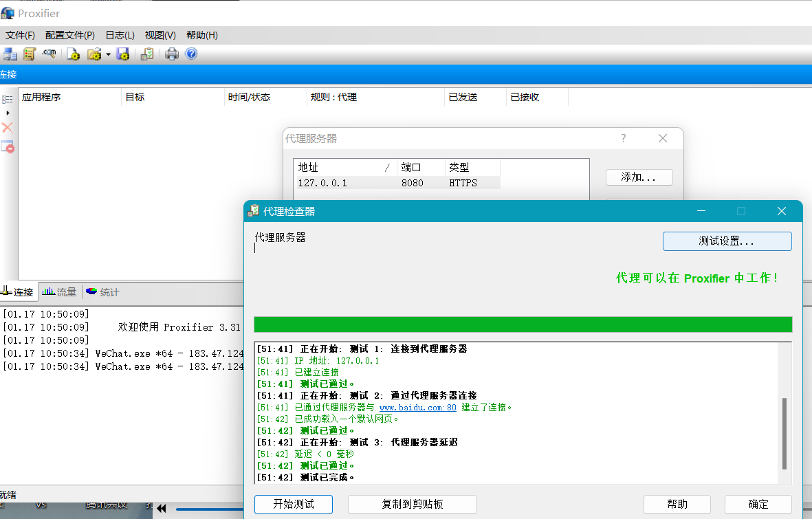Open the 配置文件(P) menu
The image size is (812, 519).
tap(70, 35)
